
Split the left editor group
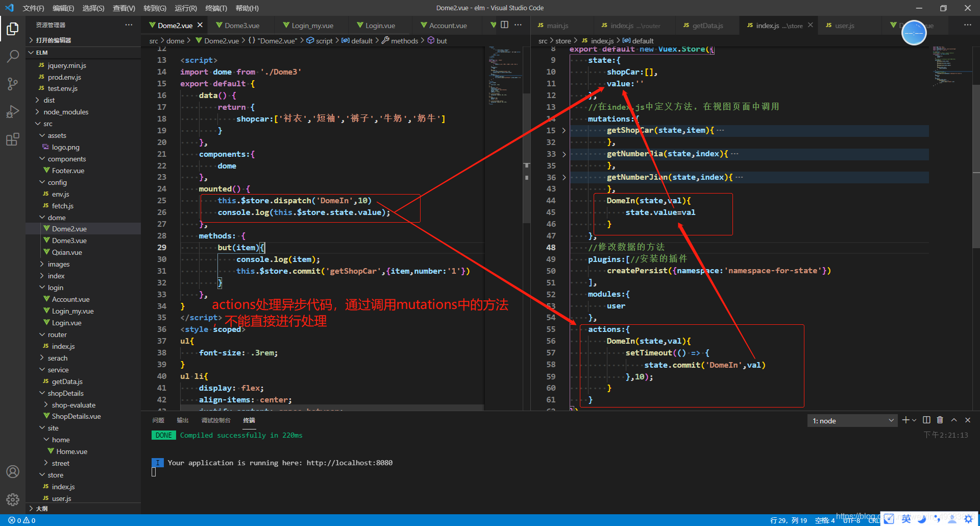[504, 25]
